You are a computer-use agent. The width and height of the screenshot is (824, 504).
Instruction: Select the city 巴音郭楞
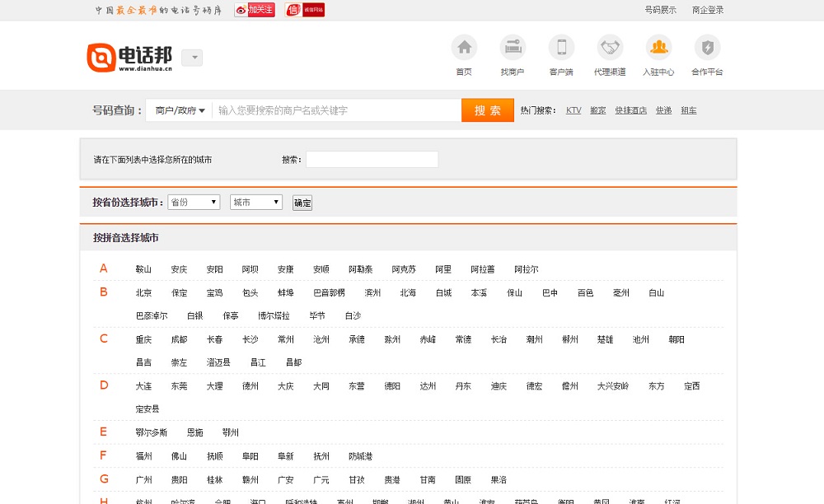pyautogui.click(x=329, y=293)
